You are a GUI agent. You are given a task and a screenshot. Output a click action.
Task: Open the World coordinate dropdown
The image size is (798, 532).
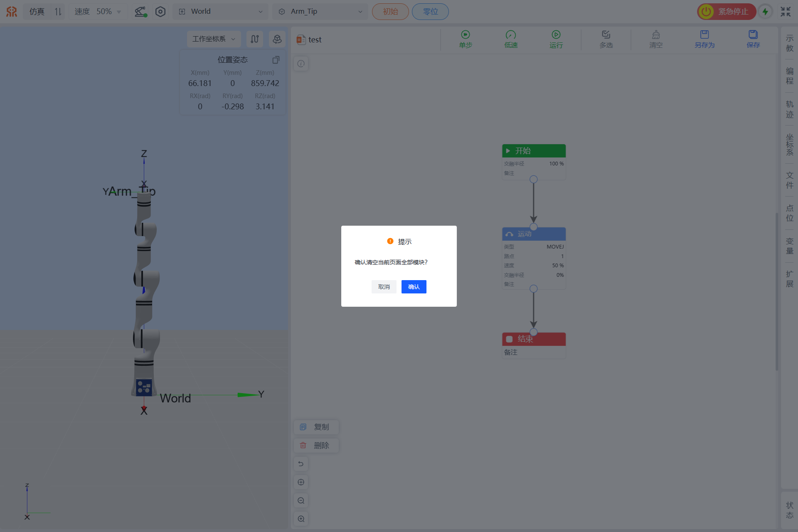pyautogui.click(x=221, y=12)
